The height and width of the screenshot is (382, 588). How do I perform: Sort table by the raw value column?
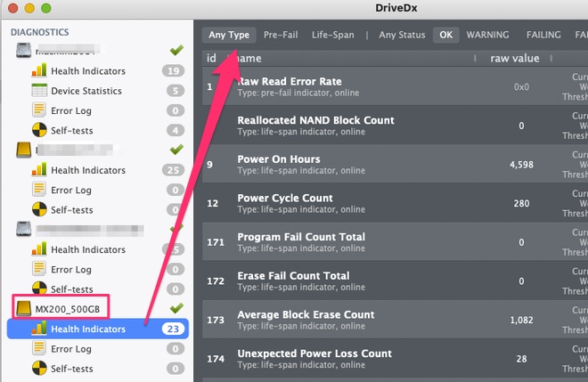(x=514, y=58)
